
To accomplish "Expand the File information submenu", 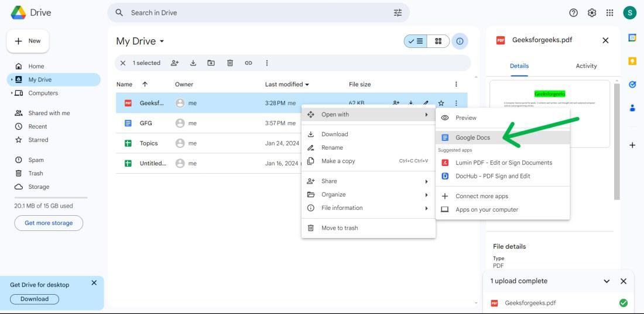I will pos(368,208).
